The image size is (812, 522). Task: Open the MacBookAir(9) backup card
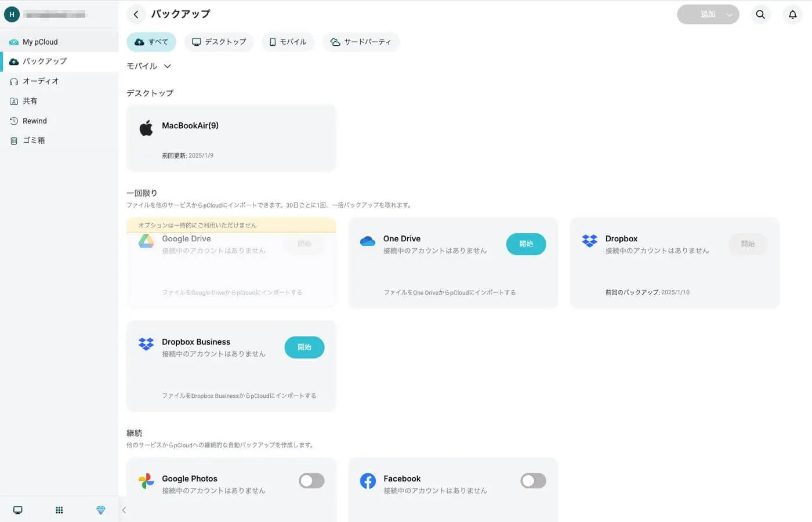tap(231, 137)
